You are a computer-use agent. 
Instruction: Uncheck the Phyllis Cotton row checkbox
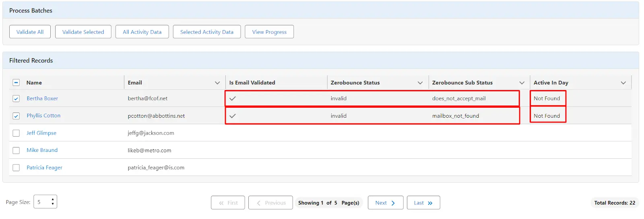coord(16,116)
